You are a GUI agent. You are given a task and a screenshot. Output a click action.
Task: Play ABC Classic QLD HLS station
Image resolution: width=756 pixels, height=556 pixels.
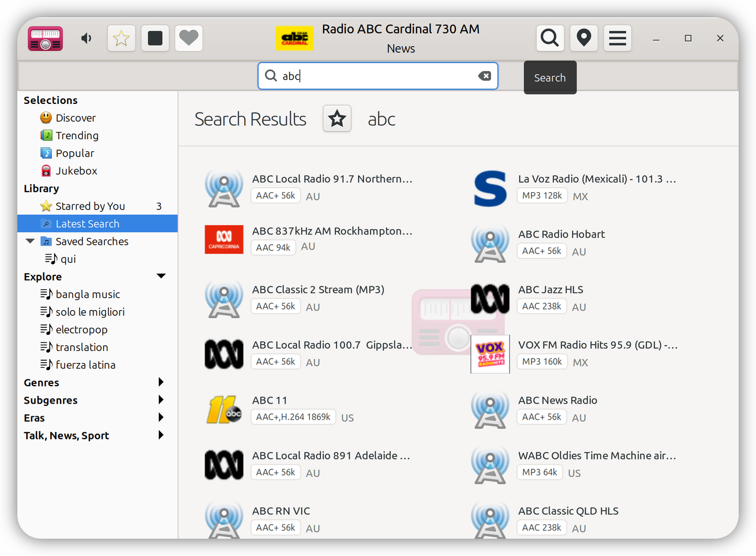click(x=568, y=511)
